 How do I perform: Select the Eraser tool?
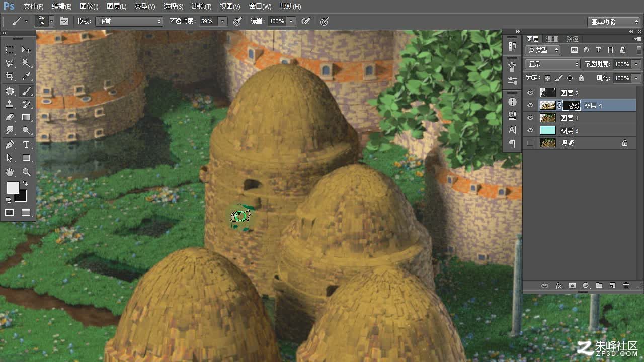click(10, 117)
